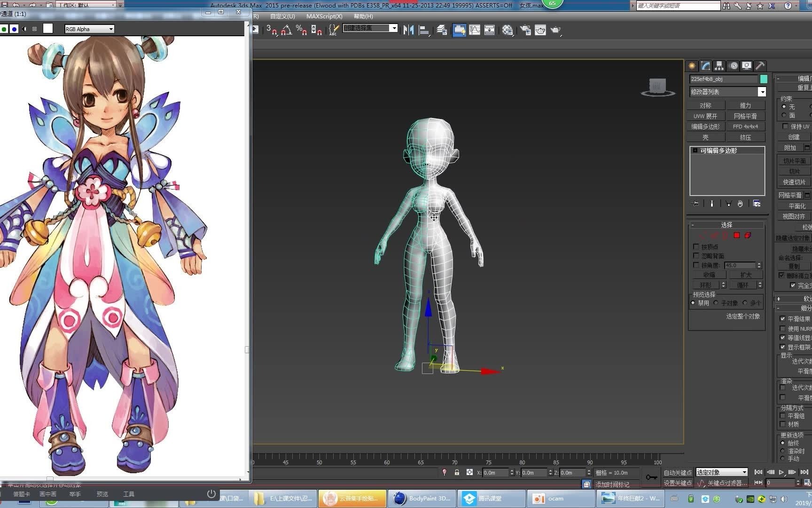Open the 自定义(U) menu

(x=282, y=16)
